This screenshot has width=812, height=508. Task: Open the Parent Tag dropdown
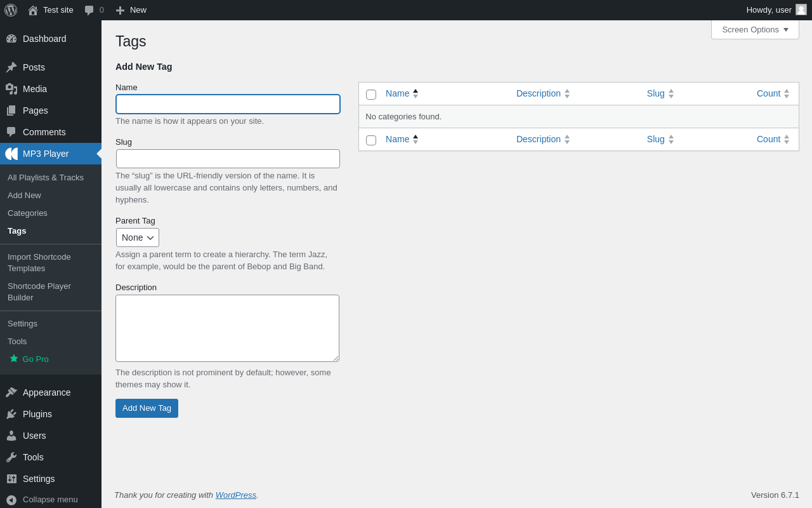tap(138, 237)
